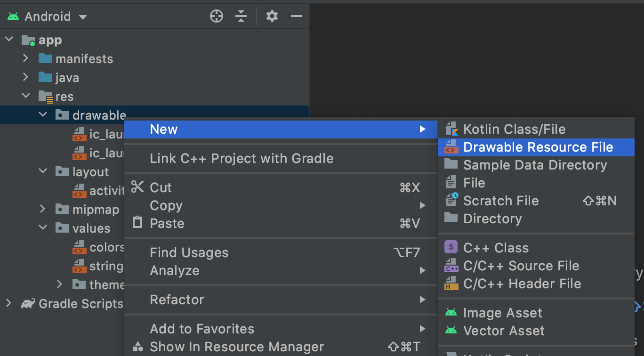Click the values folder icon
This screenshot has height=356, width=644.
point(62,228)
